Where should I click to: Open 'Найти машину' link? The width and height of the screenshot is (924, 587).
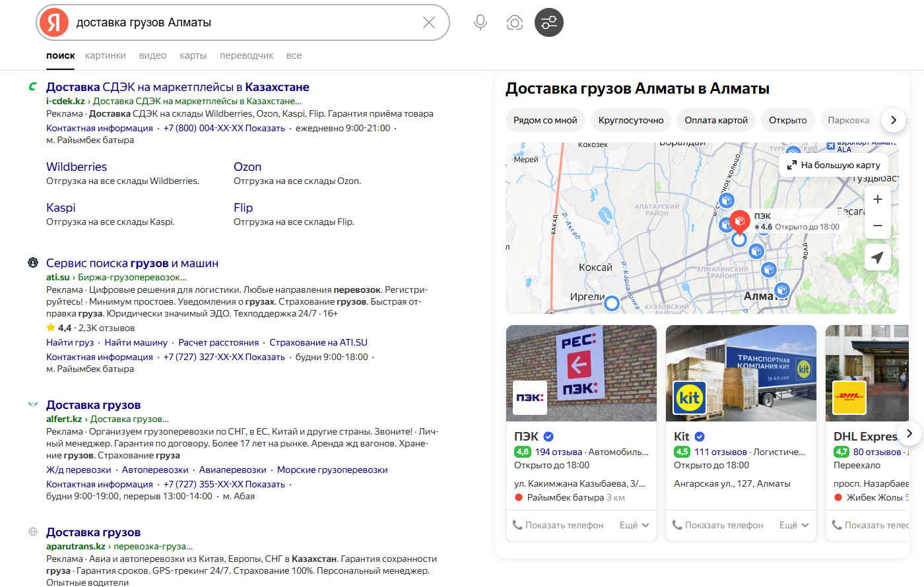[x=136, y=342]
